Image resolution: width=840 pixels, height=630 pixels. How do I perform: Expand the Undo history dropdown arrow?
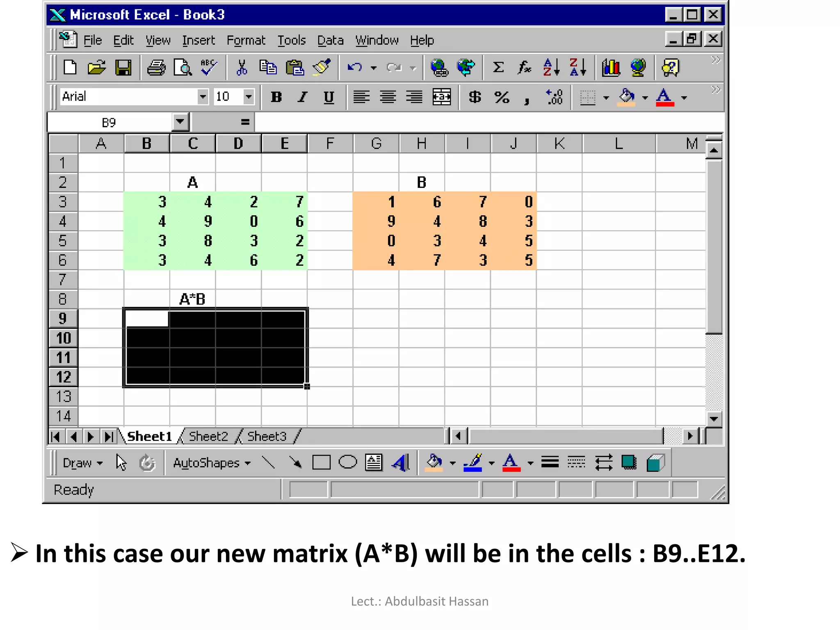click(x=373, y=68)
